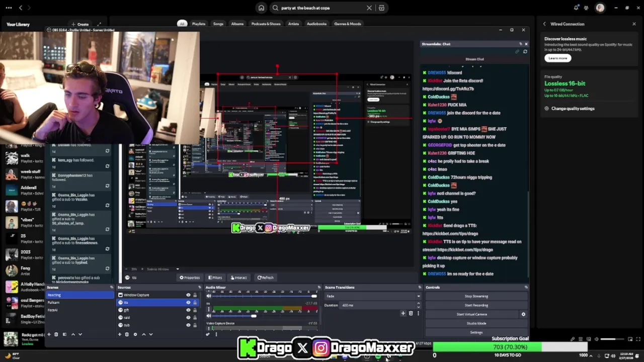Select the Artists filter tab

tap(293, 24)
